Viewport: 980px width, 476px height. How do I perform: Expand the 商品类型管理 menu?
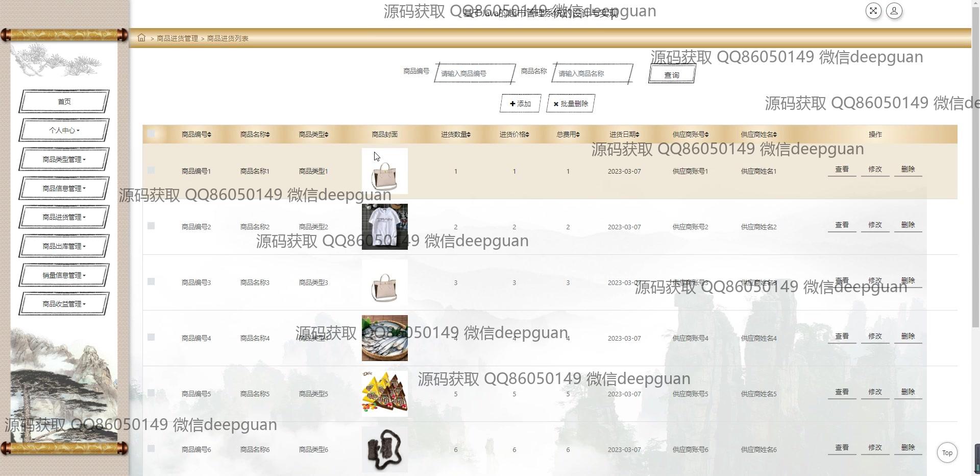point(64,159)
